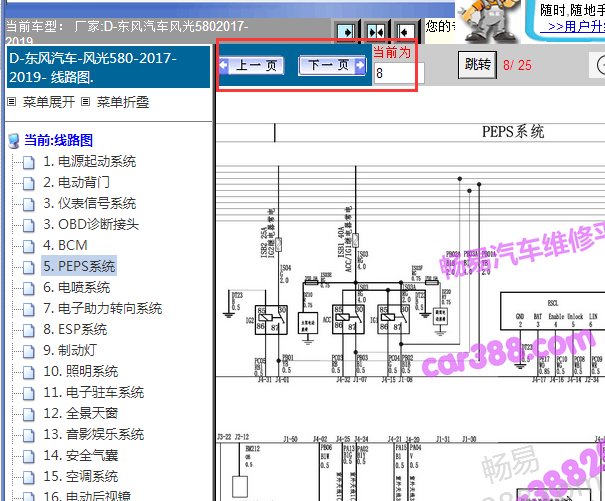
Task: Click the page icon beside 空调系统
Action: pos(29,477)
